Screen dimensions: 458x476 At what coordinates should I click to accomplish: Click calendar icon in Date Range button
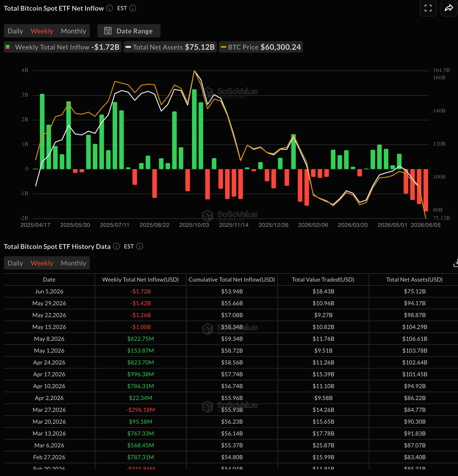(x=108, y=31)
